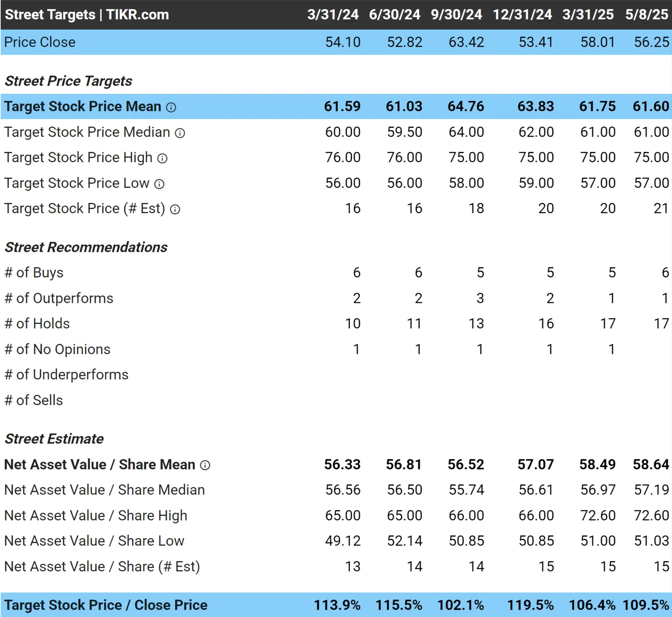Select the 12/31/24 column header
Viewport: 672px width, 617px height.
522,14
